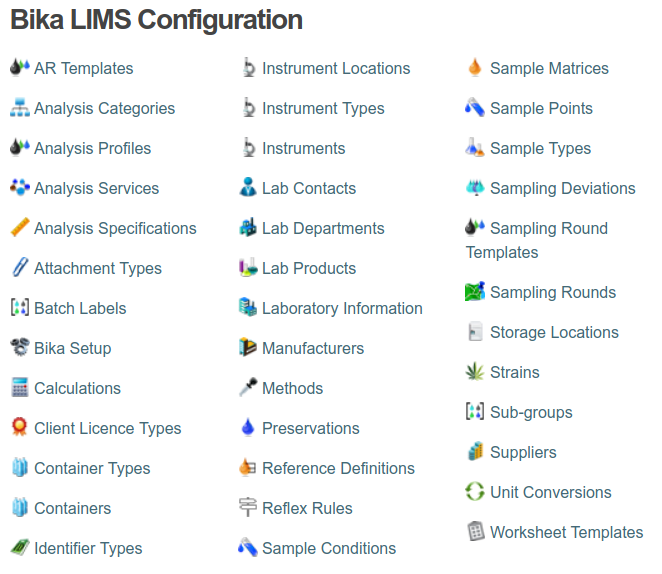Click the microscope icon beside Instruments
662x574 pixels.
tap(248, 148)
